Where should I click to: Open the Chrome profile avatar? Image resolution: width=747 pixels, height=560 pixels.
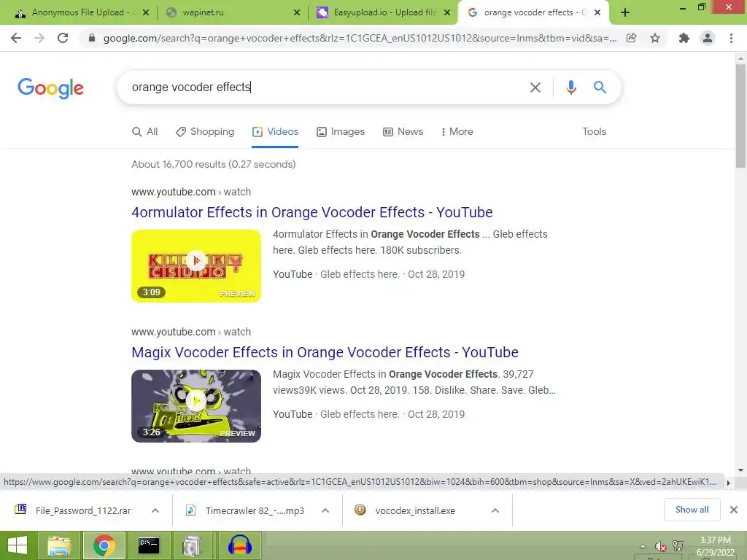708,38
